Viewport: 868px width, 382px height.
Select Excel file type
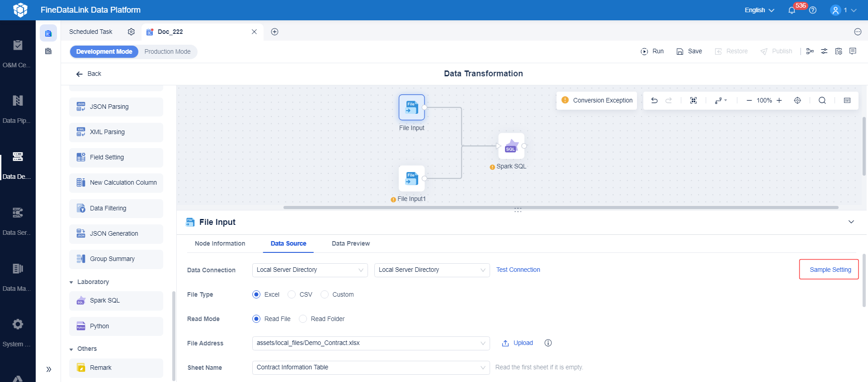[x=256, y=294]
